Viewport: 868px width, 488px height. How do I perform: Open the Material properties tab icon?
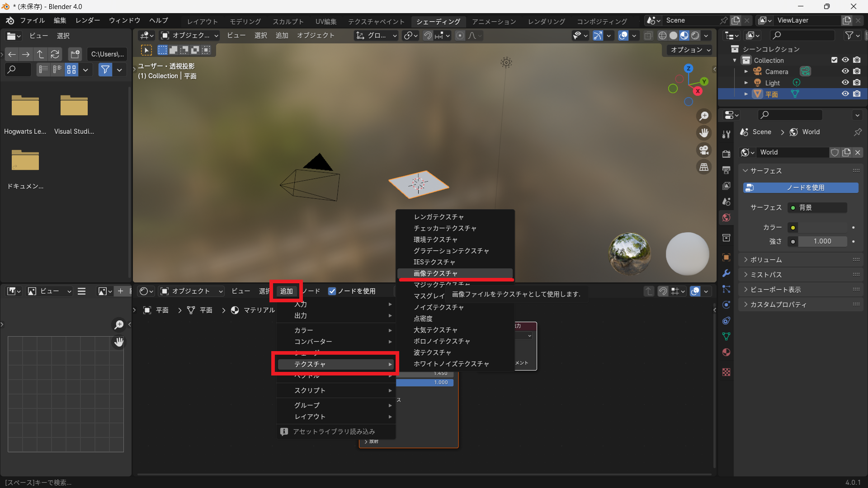(726, 352)
